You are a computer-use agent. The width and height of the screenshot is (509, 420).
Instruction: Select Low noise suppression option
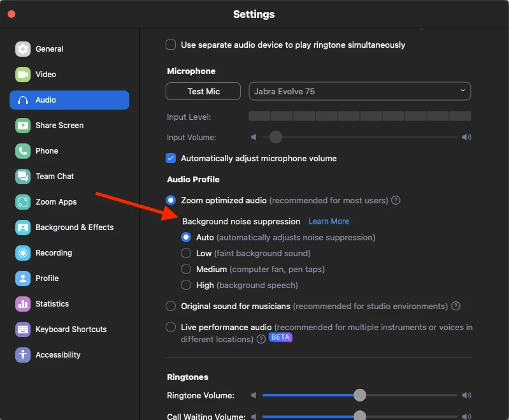coord(186,253)
